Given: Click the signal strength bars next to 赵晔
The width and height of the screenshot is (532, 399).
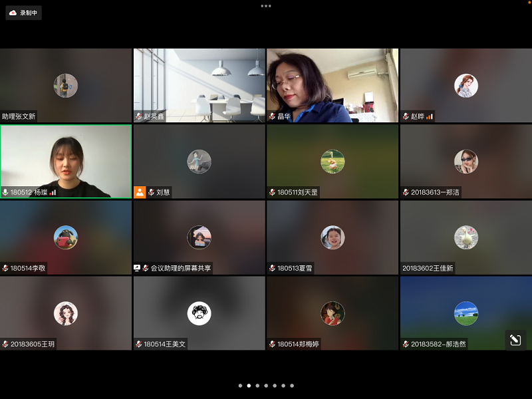Looking at the screenshot, I should click(x=430, y=116).
